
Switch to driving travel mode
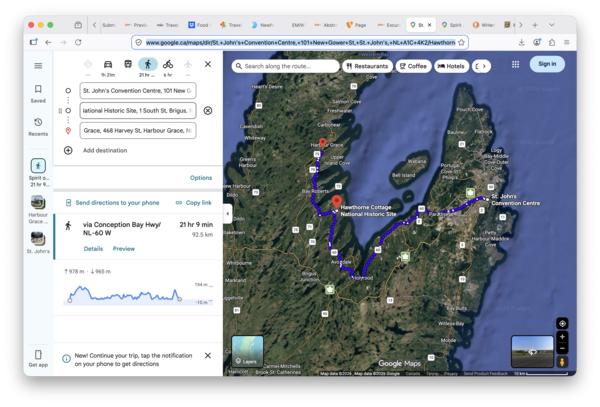click(x=108, y=64)
